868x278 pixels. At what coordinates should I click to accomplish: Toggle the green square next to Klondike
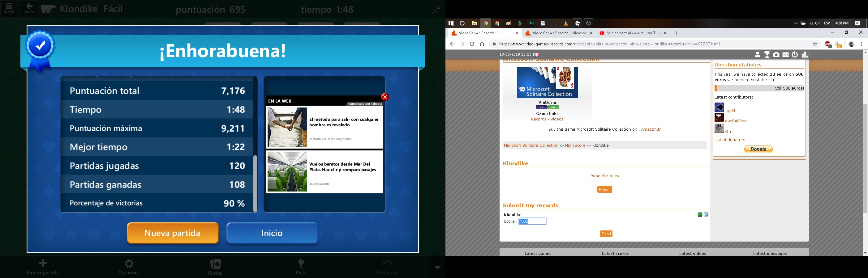[x=700, y=215]
